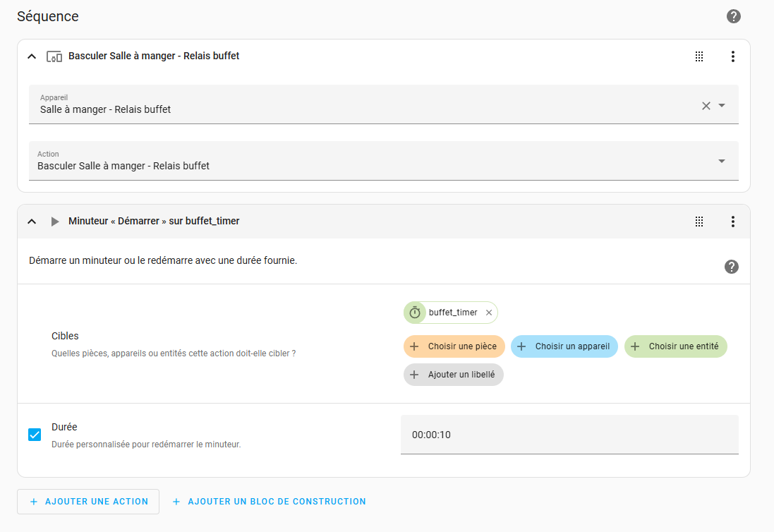Clear the Appareil field selection
The image size is (774, 532).
(706, 106)
